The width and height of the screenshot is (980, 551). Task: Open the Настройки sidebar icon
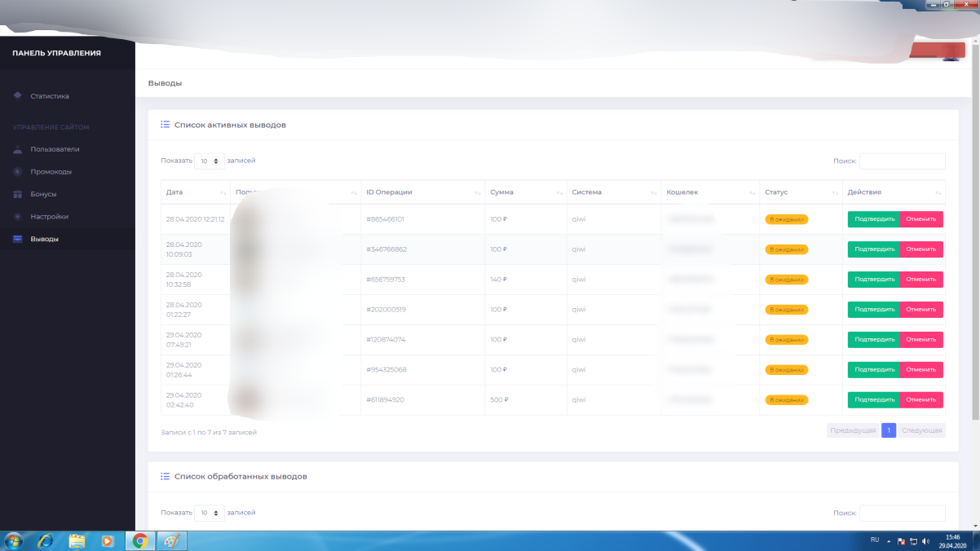(18, 217)
